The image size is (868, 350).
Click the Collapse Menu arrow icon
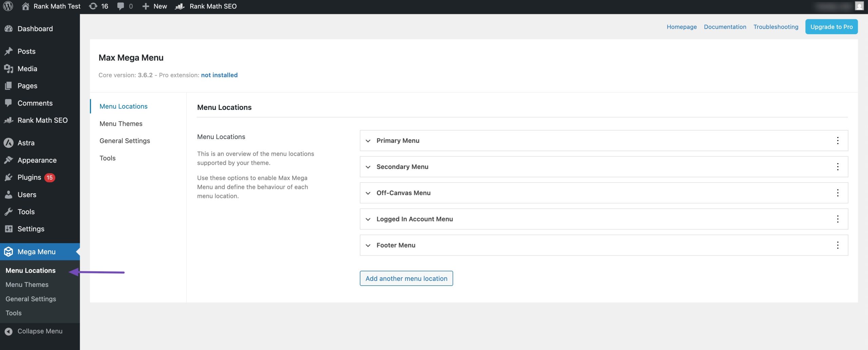coord(8,331)
